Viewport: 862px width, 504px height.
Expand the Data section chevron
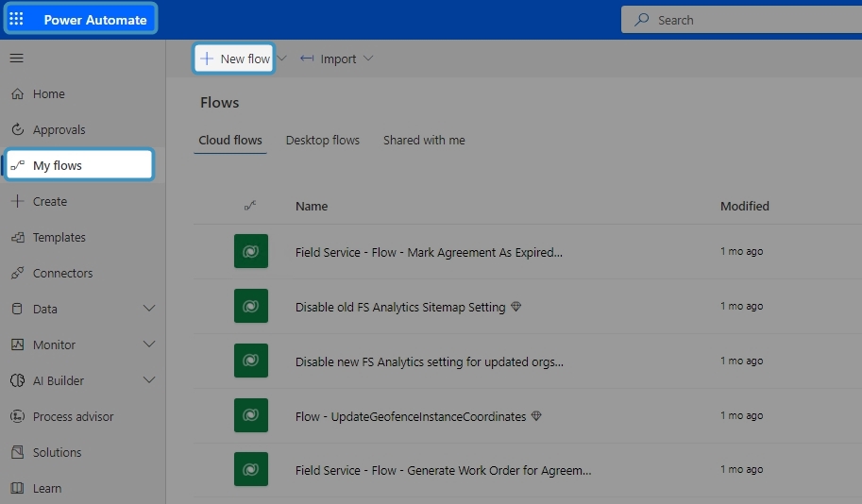coord(149,309)
